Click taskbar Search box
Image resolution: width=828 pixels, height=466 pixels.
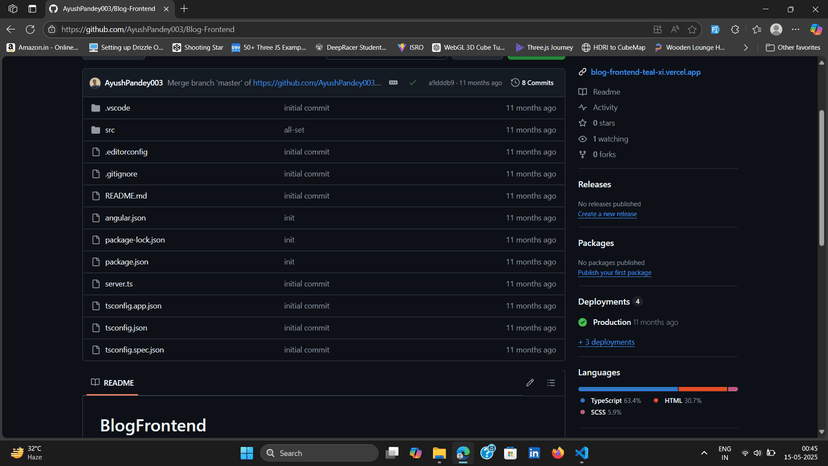pos(319,453)
